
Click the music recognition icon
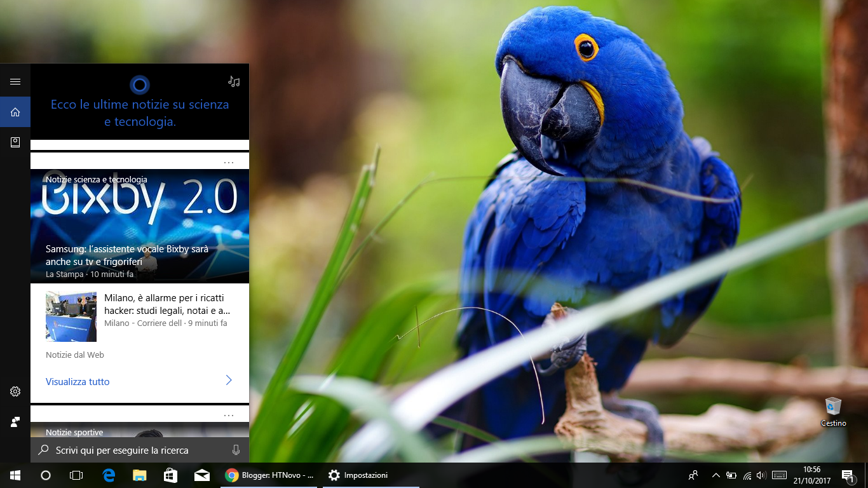pyautogui.click(x=234, y=81)
